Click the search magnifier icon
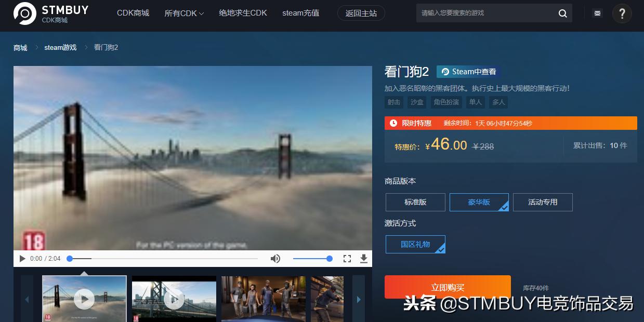644x322 pixels. 562,13
